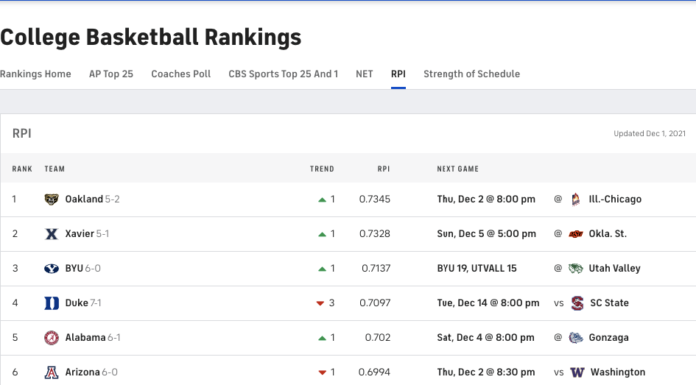Switch to the NET rankings tab

click(x=364, y=74)
